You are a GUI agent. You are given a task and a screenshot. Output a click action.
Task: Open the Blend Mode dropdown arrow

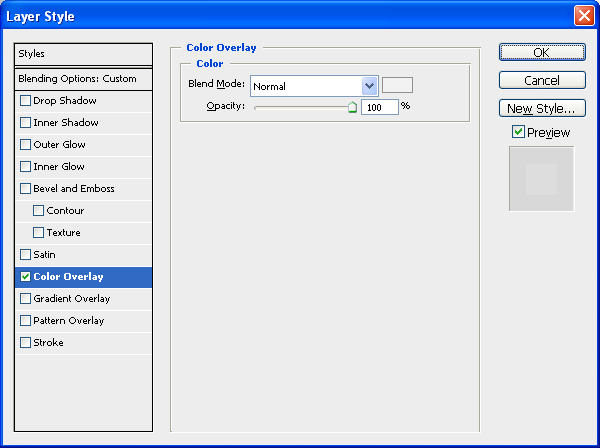pyautogui.click(x=369, y=86)
